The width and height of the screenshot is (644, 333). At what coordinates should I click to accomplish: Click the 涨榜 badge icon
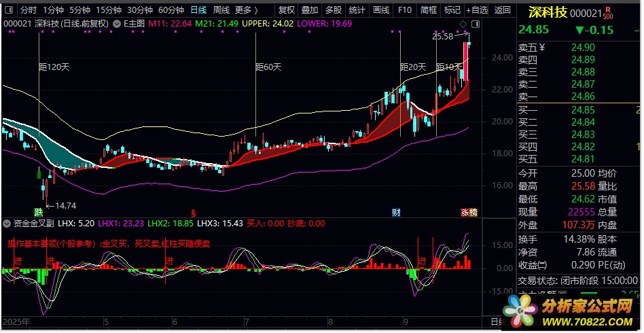[469, 212]
